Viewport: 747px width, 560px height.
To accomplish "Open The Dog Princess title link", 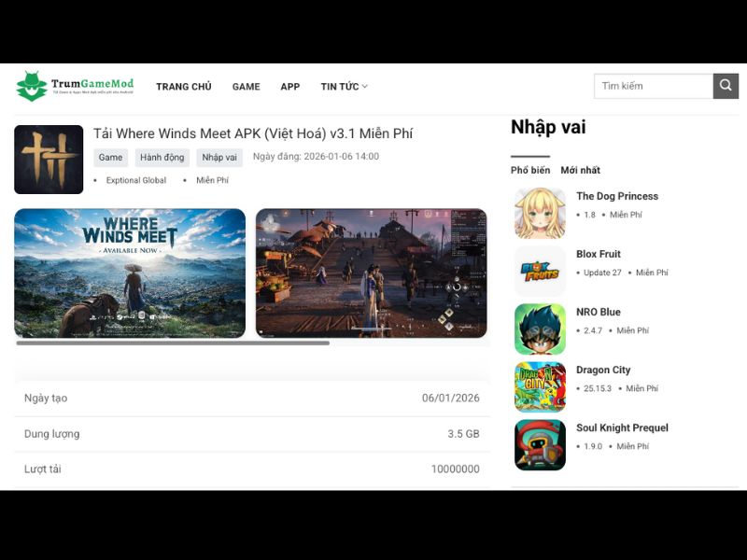I will pos(616,196).
